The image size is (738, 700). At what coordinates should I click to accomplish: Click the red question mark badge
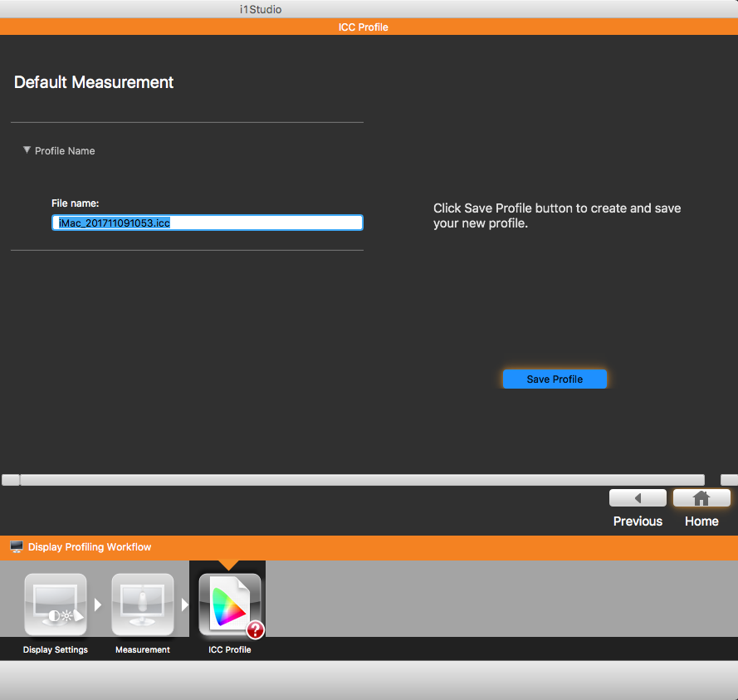point(255,630)
